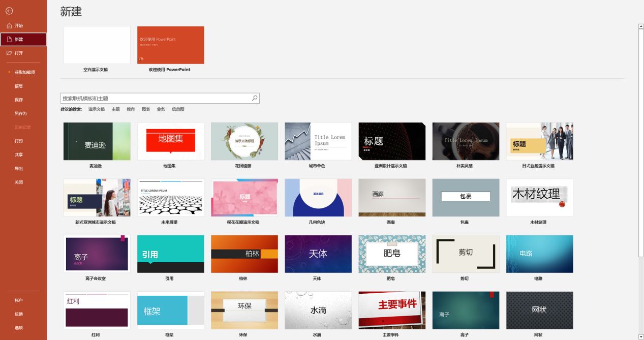Screen dimensions: 644x340
Task: Open 欢迎使用 PowerPoint template
Action: point(171,45)
